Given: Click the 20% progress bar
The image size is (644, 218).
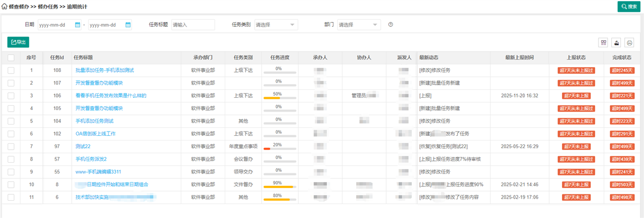Looking at the screenshot, I should point(279,149).
